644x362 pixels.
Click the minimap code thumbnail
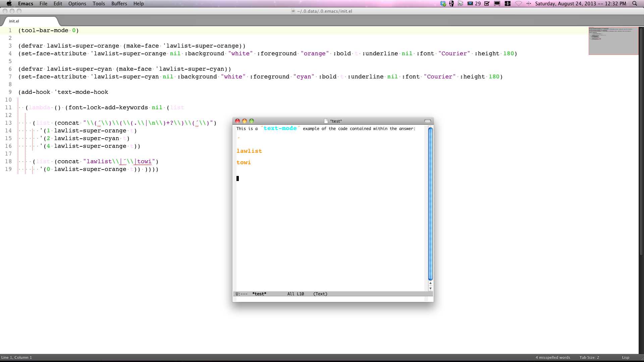tap(613, 41)
